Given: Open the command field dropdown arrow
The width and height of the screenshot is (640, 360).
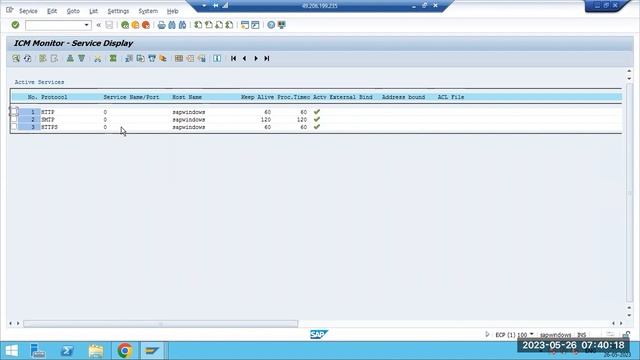Looking at the screenshot, I should click(x=86, y=25).
